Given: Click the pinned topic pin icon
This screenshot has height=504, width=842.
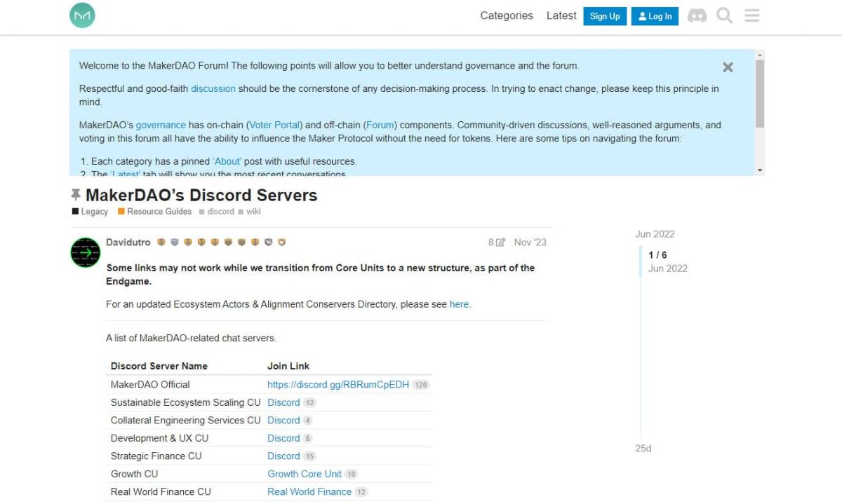Looking at the screenshot, I should click(x=76, y=195).
